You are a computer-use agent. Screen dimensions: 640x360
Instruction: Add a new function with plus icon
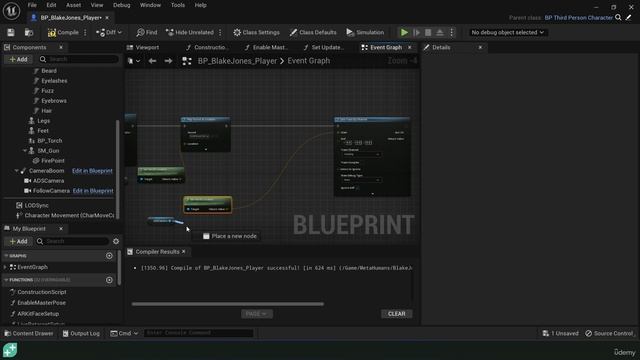coord(109,280)
